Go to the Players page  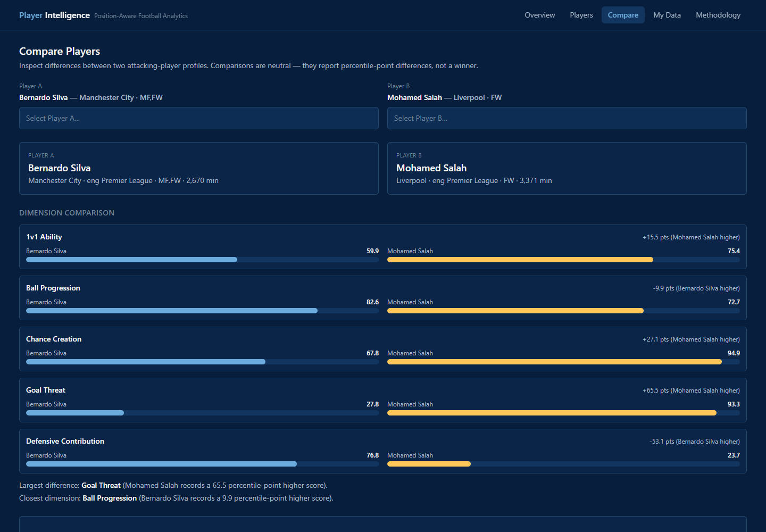click(581, 15)
